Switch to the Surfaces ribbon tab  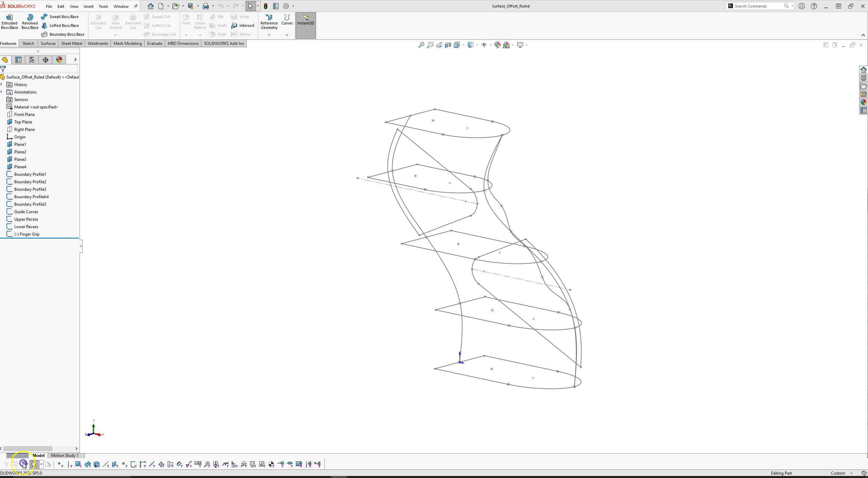point(48,43)
